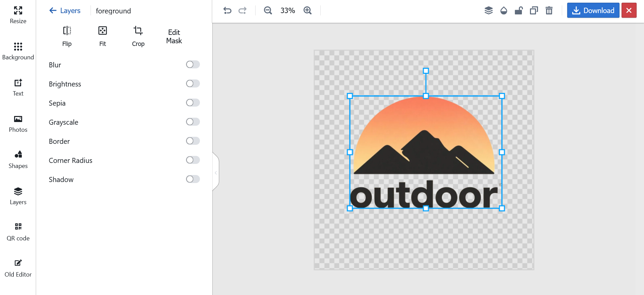Enable the Blur toggle
The height and width of the screenshot is (295, 644).
pyautogui.click(x=193, y=64)
